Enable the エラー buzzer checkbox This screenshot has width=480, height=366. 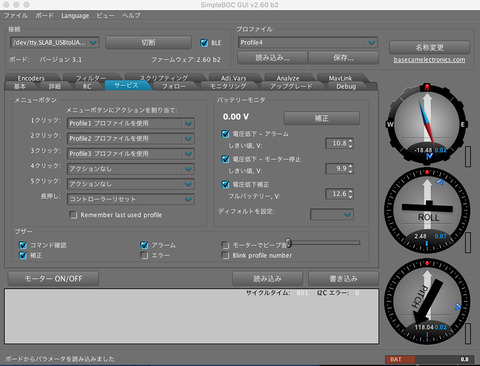pyautogui.click(x=144, y=256)
